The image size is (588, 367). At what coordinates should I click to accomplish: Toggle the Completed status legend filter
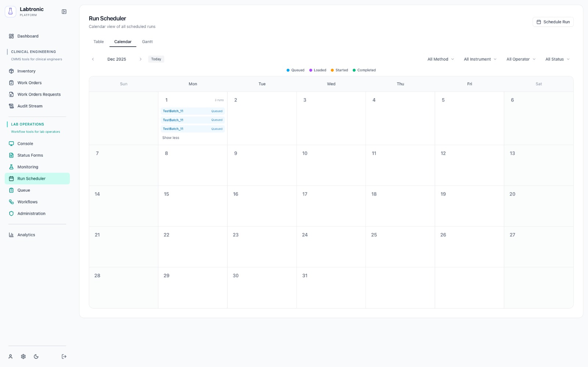[x=364, y=70]
